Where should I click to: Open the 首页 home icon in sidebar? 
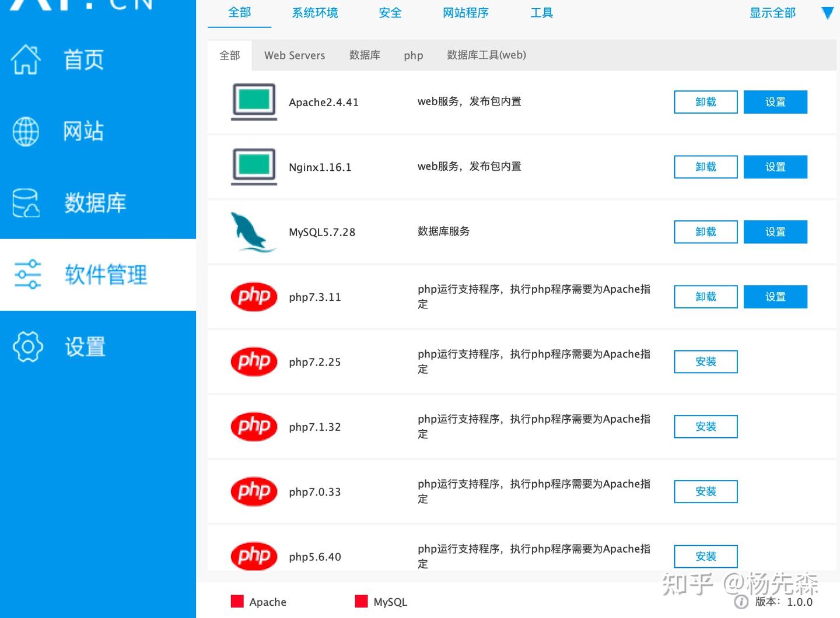26,58
